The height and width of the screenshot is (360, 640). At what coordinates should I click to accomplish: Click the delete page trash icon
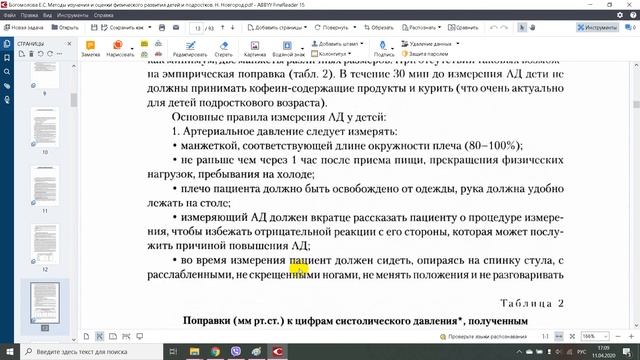click(x=31, y=54)
